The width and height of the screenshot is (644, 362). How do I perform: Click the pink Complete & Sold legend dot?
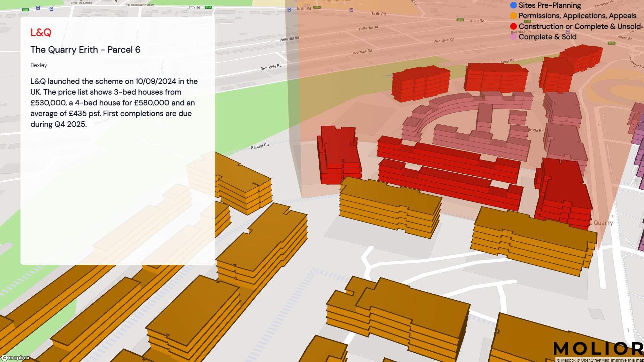[x=513, y=37]
